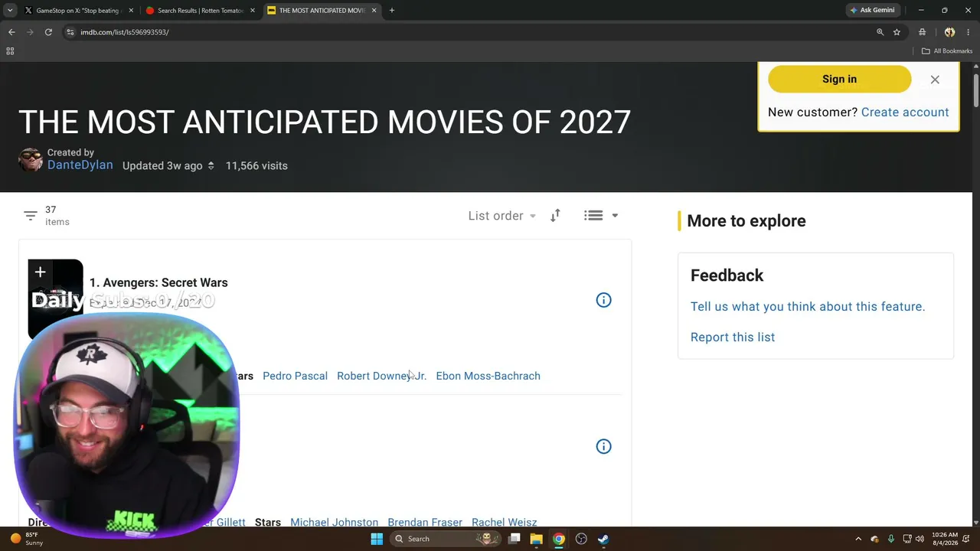The image size is (980, 551).
Task: Open Pedro Pascal's page
Action: (x=295, y=376)
